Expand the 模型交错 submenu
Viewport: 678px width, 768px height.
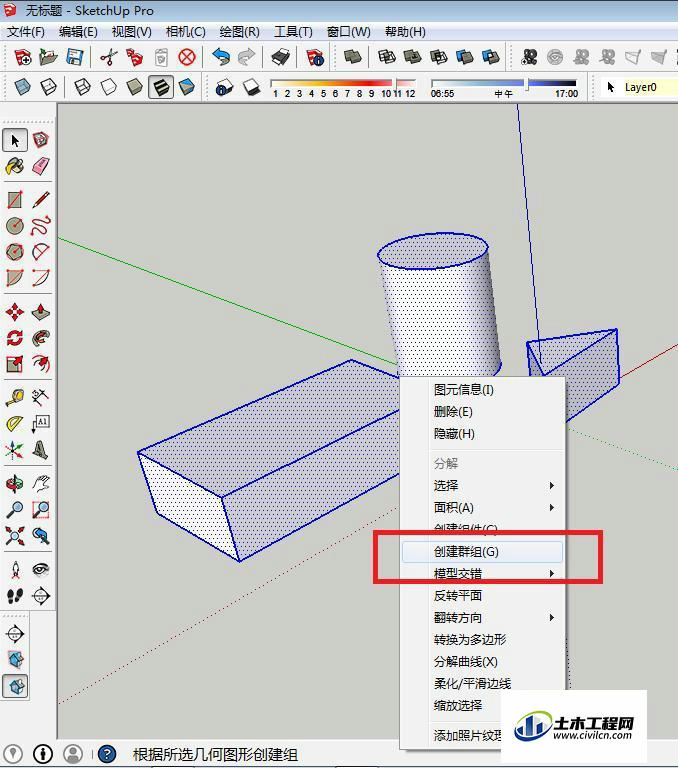[483, 574]
